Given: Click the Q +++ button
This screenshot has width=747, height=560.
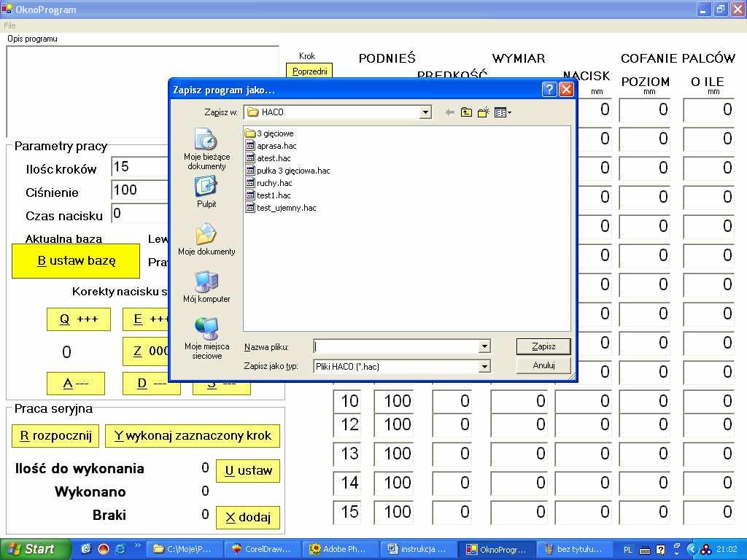Looking at the screenshot, I should point(79,319).
